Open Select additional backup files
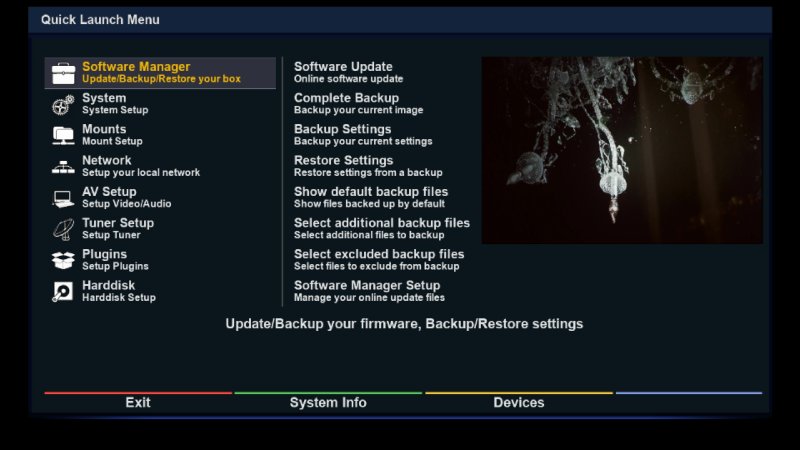800x450 pixels. [x=381, y=228]
